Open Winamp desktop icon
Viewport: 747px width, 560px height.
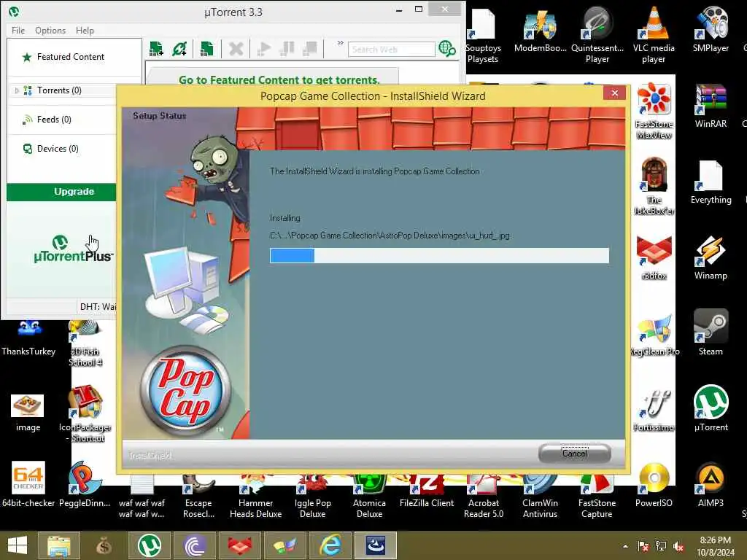point(711,257)
